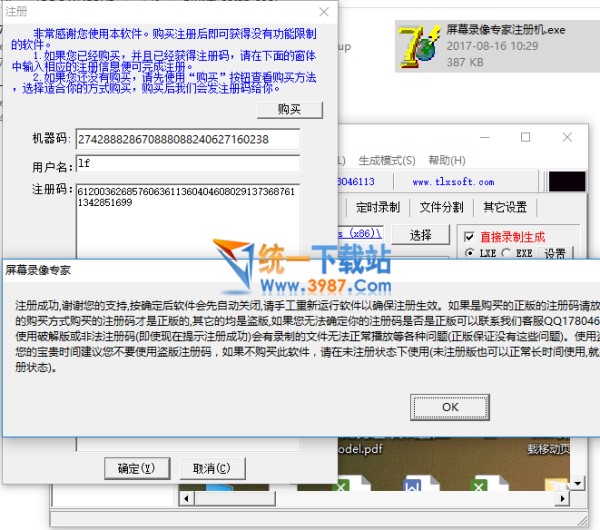Close the recorder main window
Image resolution: width=600 pixels, height=530 pixels.
click(x=567, y=137)
